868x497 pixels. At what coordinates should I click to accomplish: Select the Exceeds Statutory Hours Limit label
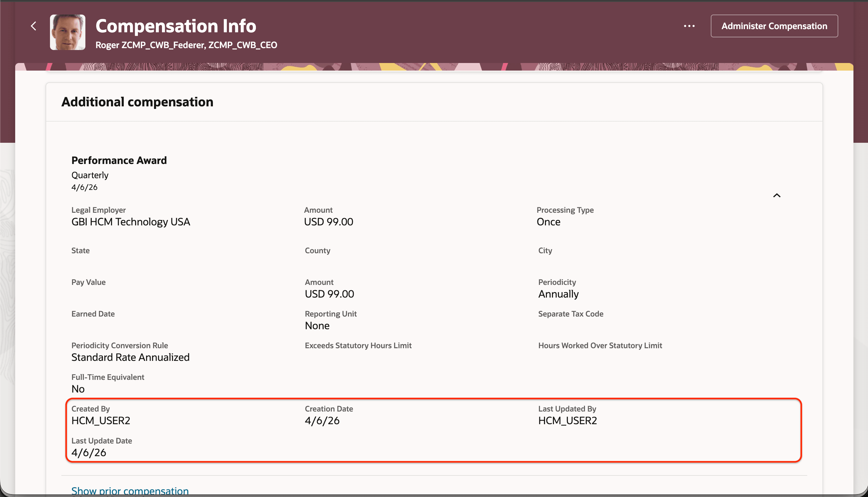point(358,345)
